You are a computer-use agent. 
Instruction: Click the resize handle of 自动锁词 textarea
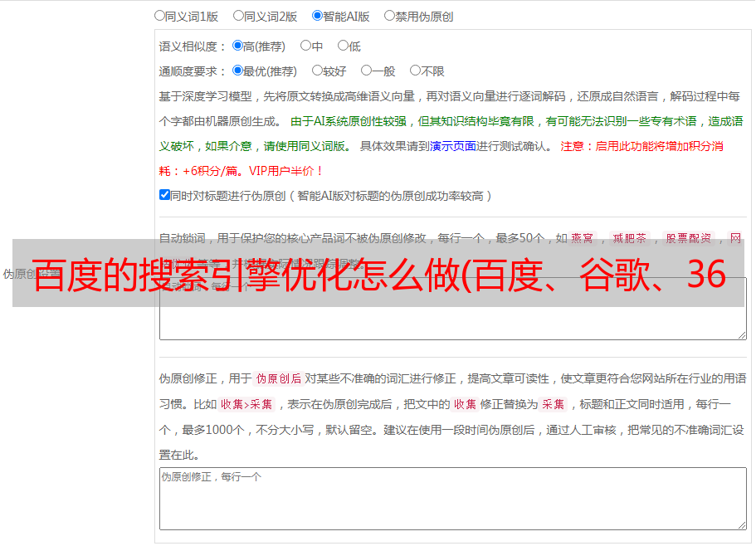point(742,335)
